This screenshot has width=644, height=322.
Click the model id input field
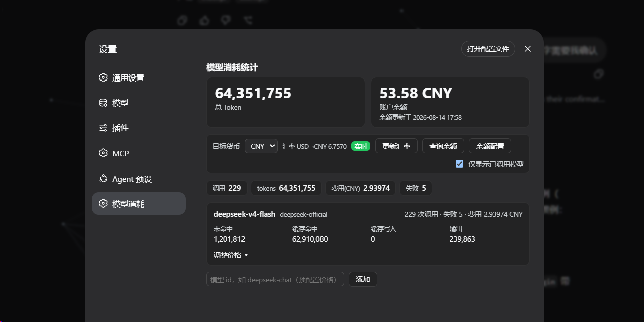[x=275, y=279]
